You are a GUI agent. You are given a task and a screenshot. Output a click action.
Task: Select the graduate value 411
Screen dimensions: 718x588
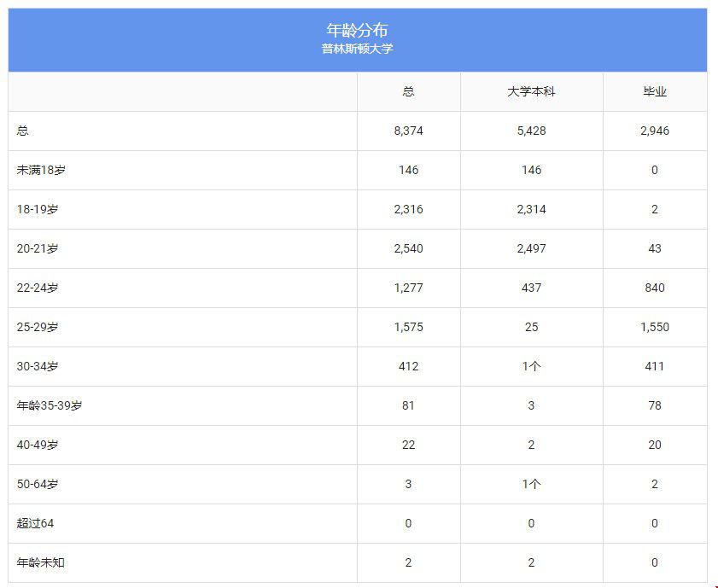click(x=654, y=366)
